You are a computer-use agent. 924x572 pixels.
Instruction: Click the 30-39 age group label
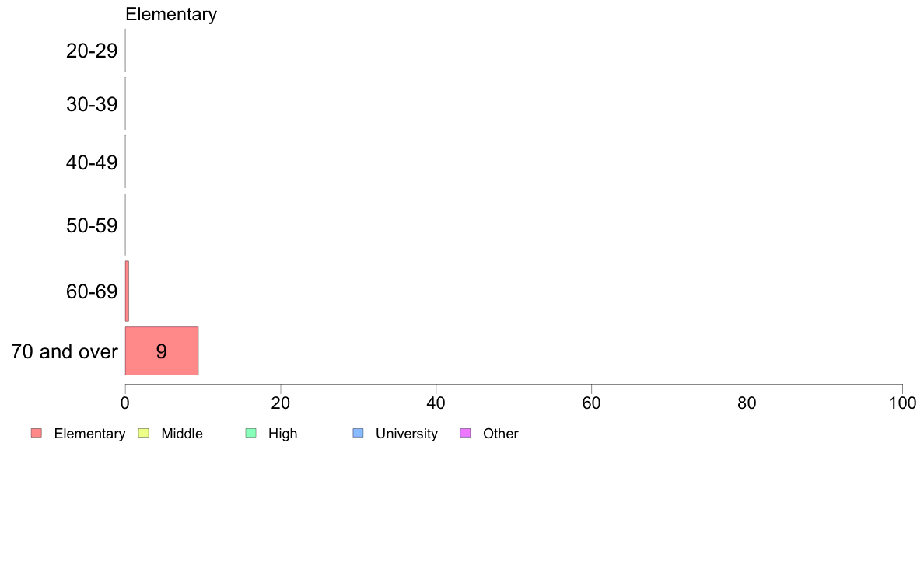[x=92, y=104]
